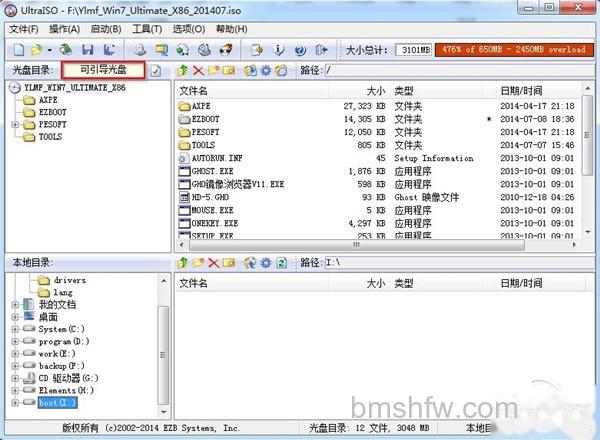
Task: Expand the CD 驱动器 (G:) tree node
Action: (x=15, y=378)
